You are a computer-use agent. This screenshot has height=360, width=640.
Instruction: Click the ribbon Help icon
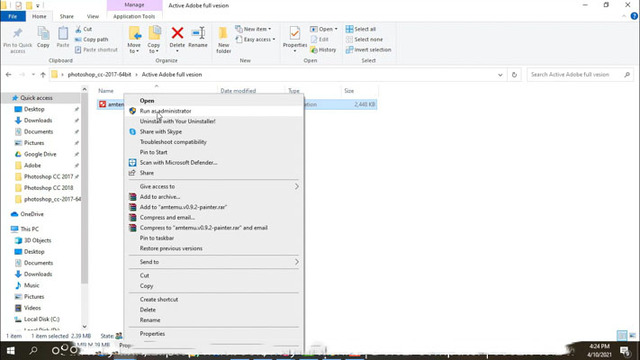(x=634, y=16)
